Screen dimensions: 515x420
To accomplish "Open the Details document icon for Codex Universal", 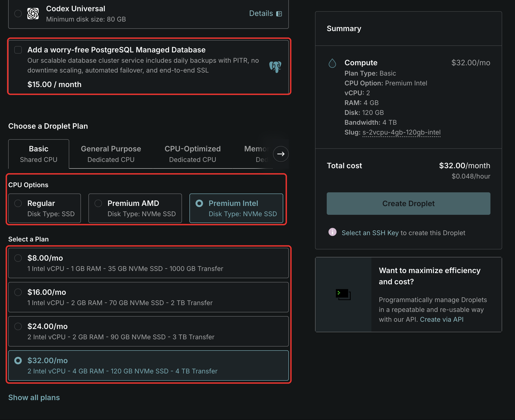I will point(279,14).
